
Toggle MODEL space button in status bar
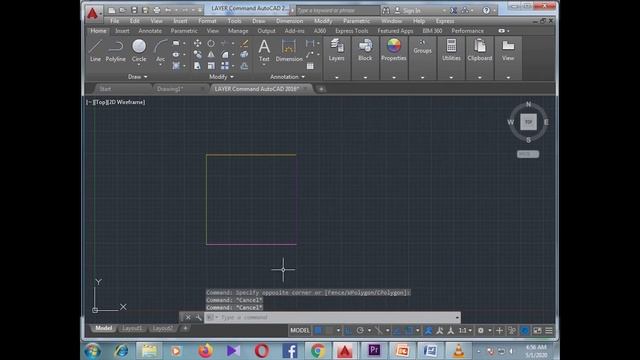coord(300,331)
